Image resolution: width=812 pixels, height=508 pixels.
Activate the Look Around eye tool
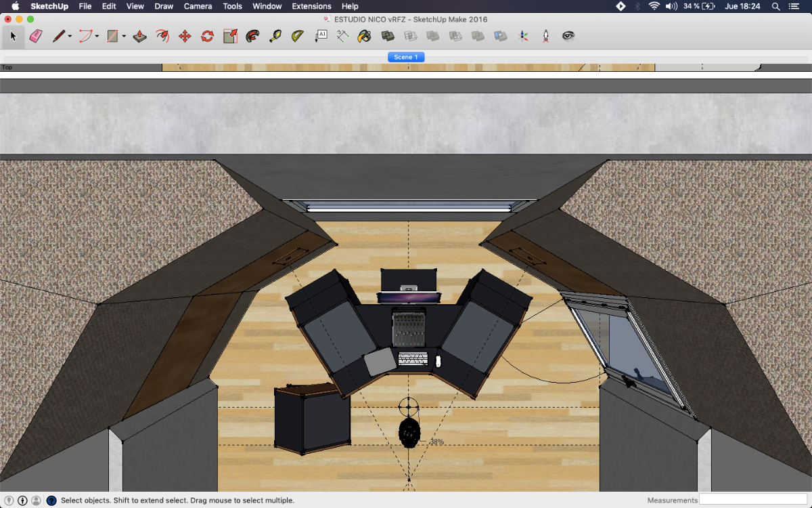tap(568, 36)
